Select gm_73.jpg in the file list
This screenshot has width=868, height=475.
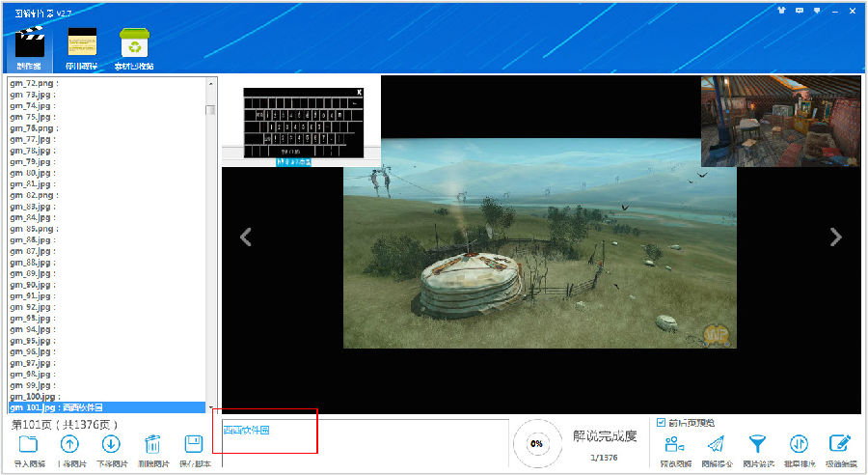point(33,95)
